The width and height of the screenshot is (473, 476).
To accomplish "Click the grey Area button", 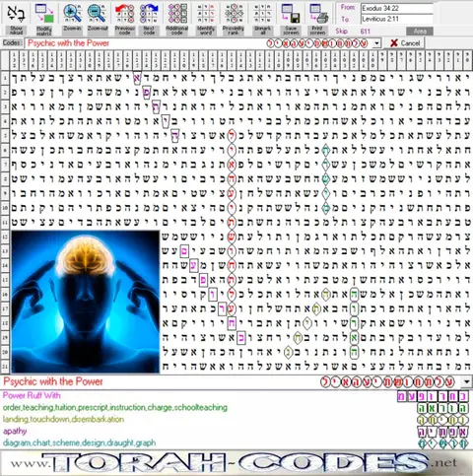I will [420, 32].
